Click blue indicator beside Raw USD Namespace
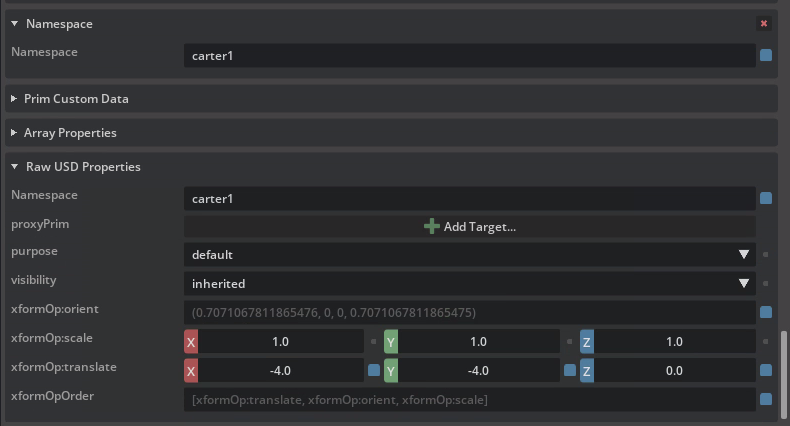This screenshot has width=790, height=426. pos(766,199)
